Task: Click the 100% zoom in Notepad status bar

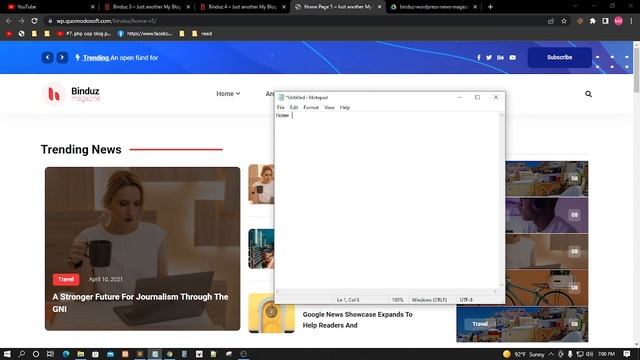Action: pyautogui.click(x=398, y=300)
